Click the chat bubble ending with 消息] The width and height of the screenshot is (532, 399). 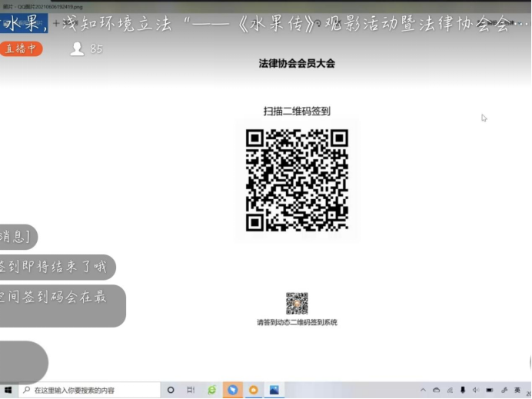point(18,237)
